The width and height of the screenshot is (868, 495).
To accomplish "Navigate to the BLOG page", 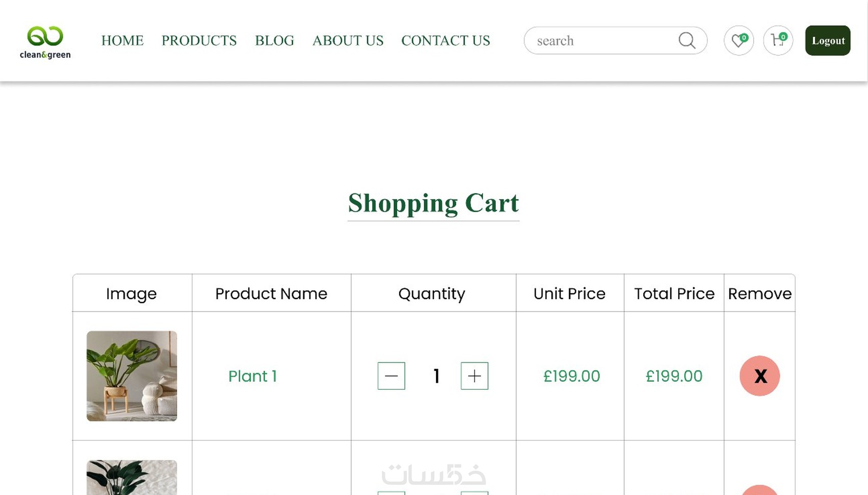I will point(275,40).
